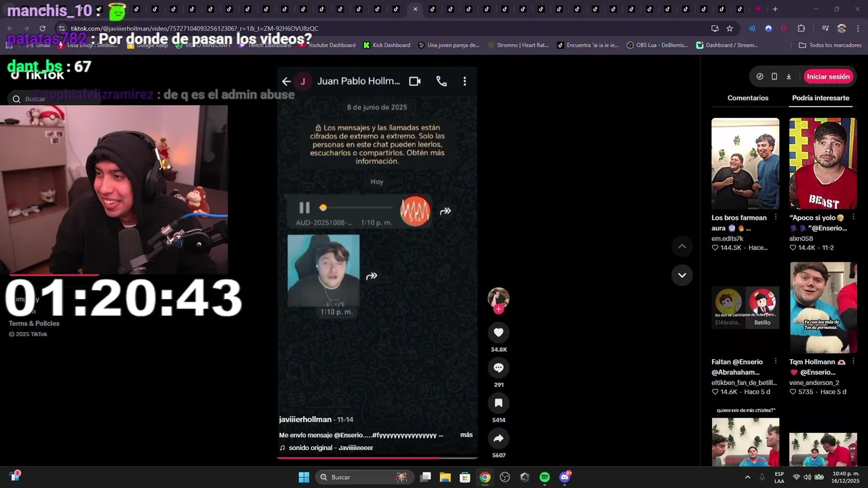Click the Windows taskbar search box
868x488 pixels.
tap(364, 477)
